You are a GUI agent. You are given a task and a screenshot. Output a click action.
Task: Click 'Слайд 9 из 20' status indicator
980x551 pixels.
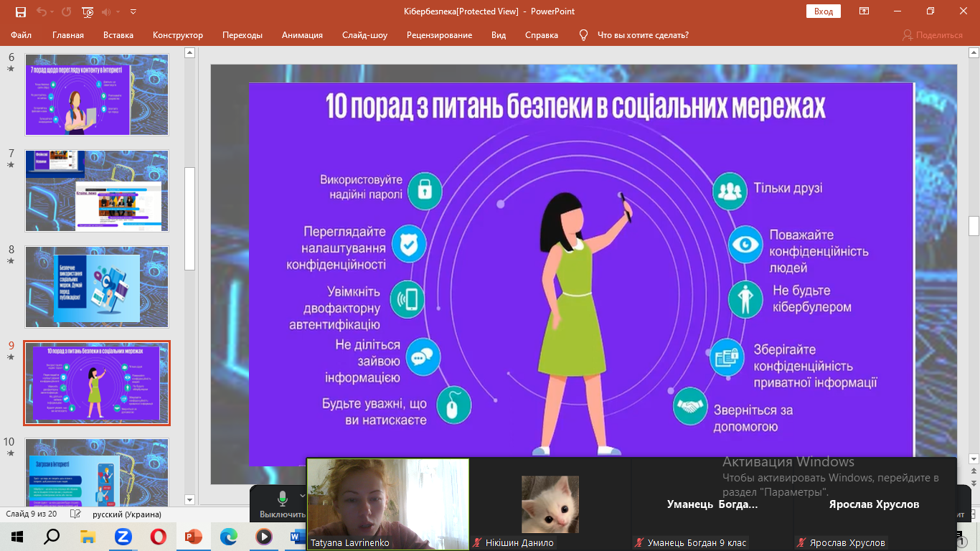coord(32,514)
